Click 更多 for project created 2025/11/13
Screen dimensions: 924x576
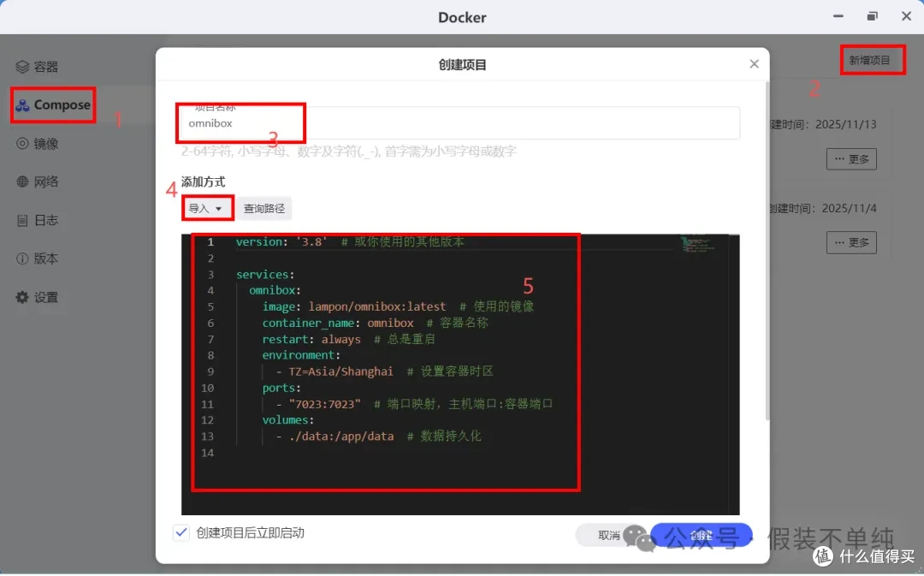851,159
